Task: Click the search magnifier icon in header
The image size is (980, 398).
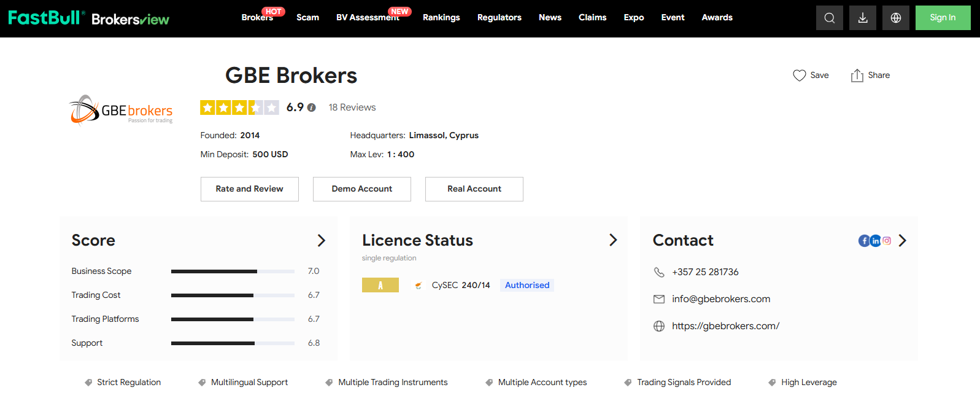Action: pyautogui.click(x=829, y=18)
